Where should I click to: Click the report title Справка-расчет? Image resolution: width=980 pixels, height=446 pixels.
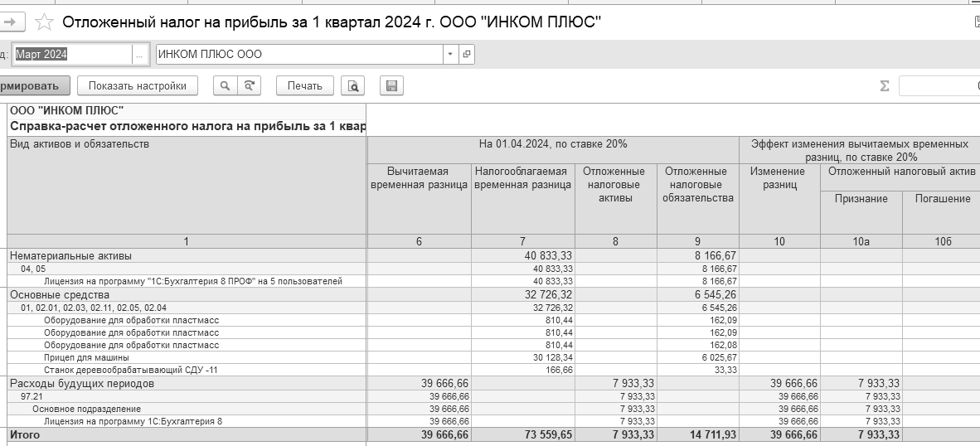(x=187, y=126)
